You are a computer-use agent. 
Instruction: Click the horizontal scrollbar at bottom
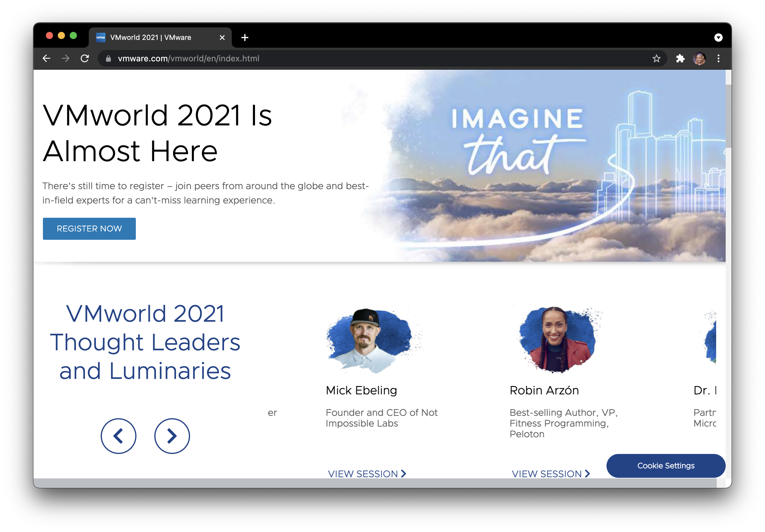pyautogui.click(x=375, y=483)
